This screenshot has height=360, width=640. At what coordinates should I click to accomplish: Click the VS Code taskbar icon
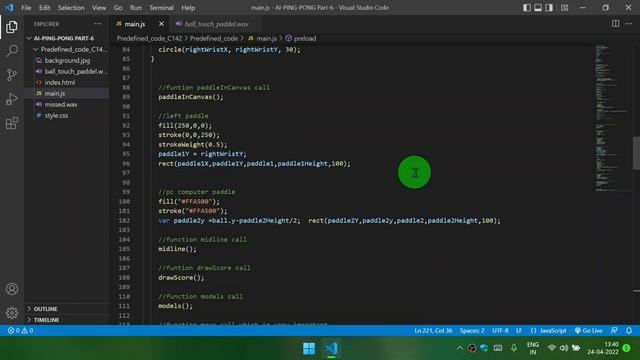(331, 348)
